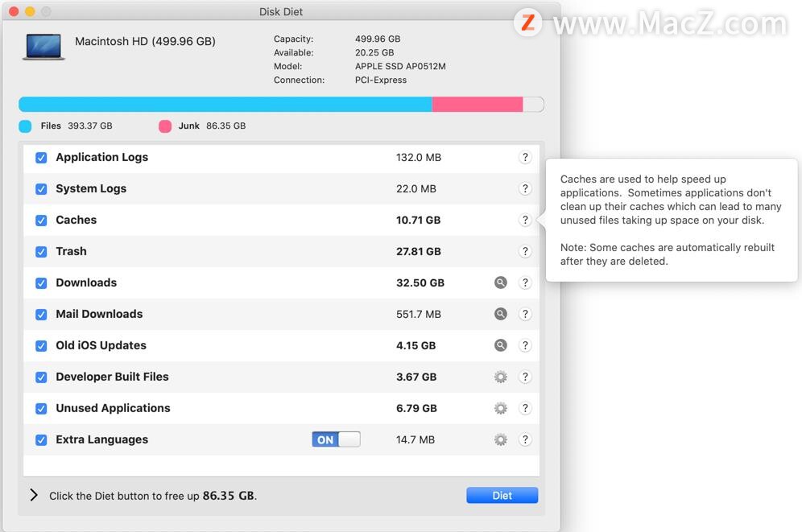This screenshot has width=802, height=532.
Task: Click the model text APPLE SSD AP0512M
Action: (x=400, y=67)
